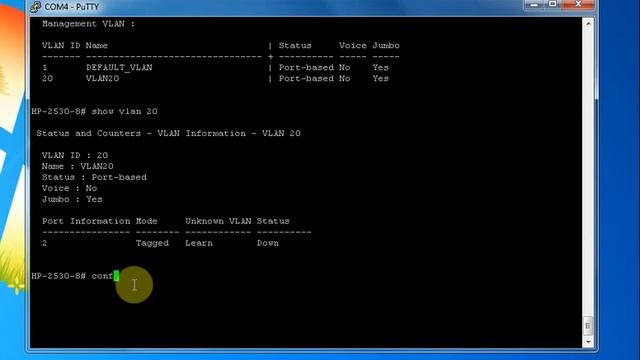Viewport: 640px width, 360px height.
Task: Click the 'Status : Port-based' line
Action: coord(94,177)
